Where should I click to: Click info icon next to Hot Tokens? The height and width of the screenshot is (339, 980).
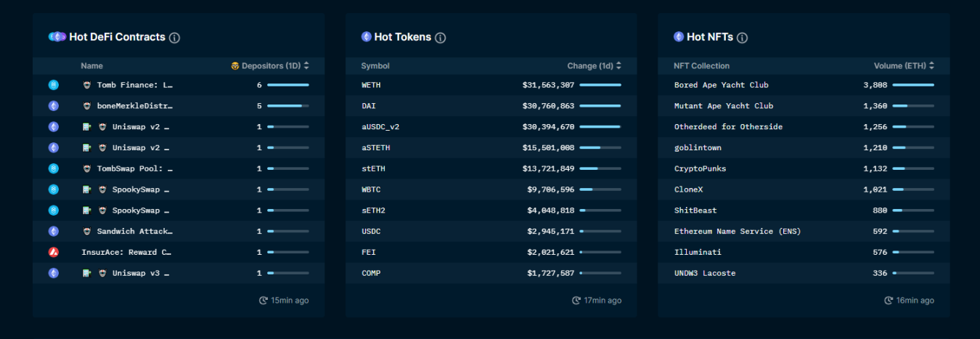(x=441, y=38)
